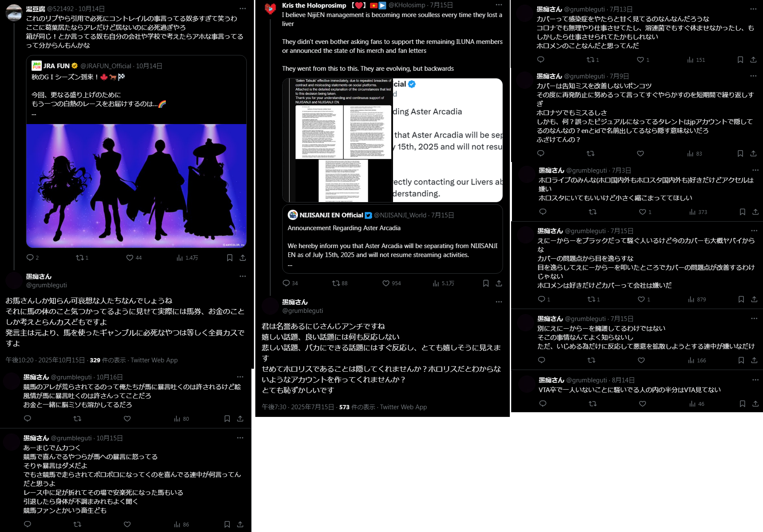Open the @JRAFUN_Official profile link
The height and width of the screenshot is (532, 763).
pos(106,66)
